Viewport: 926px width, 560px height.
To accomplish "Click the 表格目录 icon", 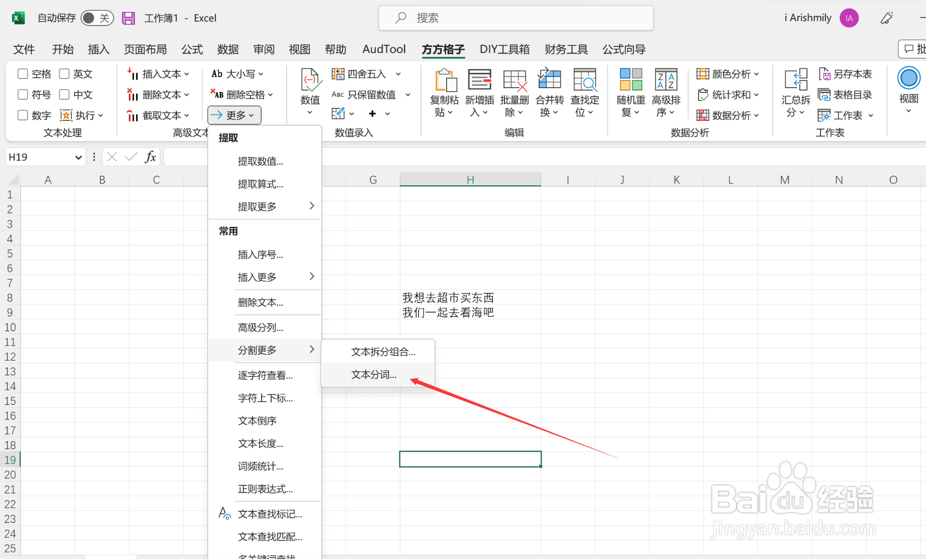I will [x=824, y=95].
